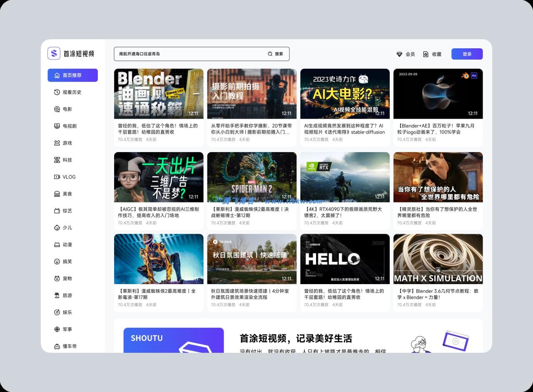Select the 美食 menu entry
Screen dimensions: 533x392
coord(57,194)
